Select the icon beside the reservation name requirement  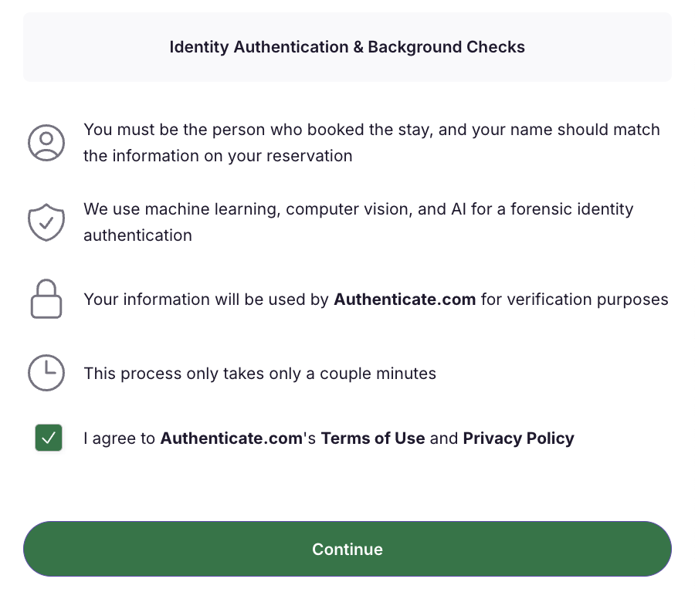[46, 143]
